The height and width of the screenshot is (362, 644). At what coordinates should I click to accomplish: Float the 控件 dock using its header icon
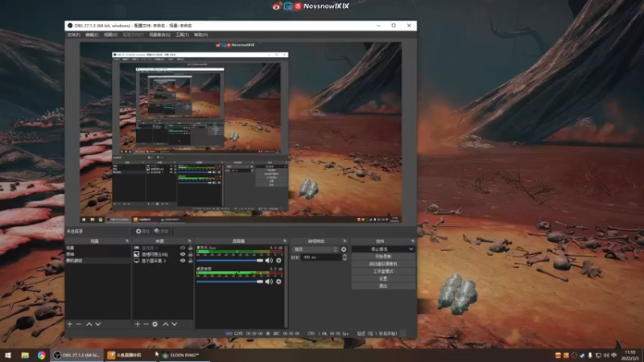point(412,241)
